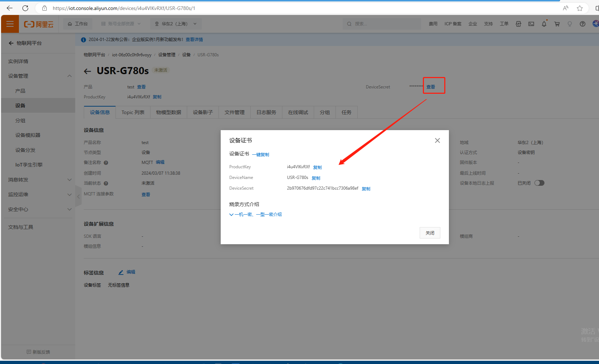Expand the 一机一密、一型一密介绍 section
Image resolution: width=599 pixels, height=364 pixels.
coord(256,215)
